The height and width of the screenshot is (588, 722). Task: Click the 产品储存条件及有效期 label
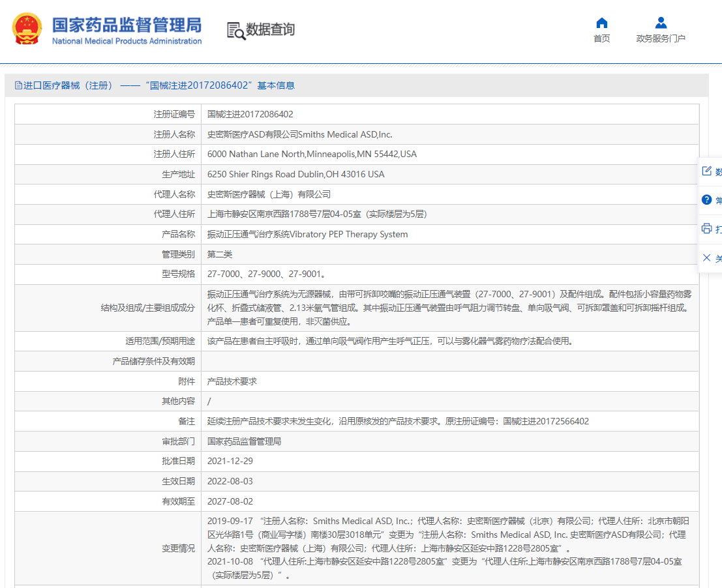153,362
